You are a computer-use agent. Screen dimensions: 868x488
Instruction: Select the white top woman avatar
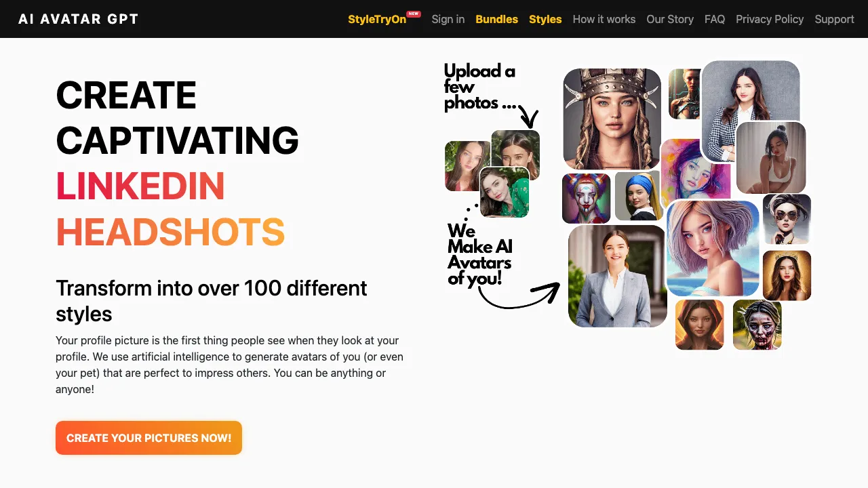(x=771, y=158)
